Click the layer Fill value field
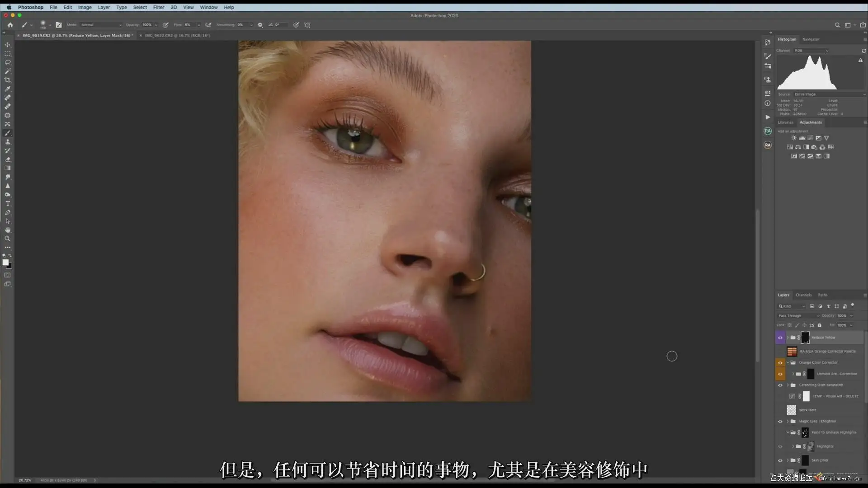The width and height of the screenshot is (868, 488). tap(842, 325)
